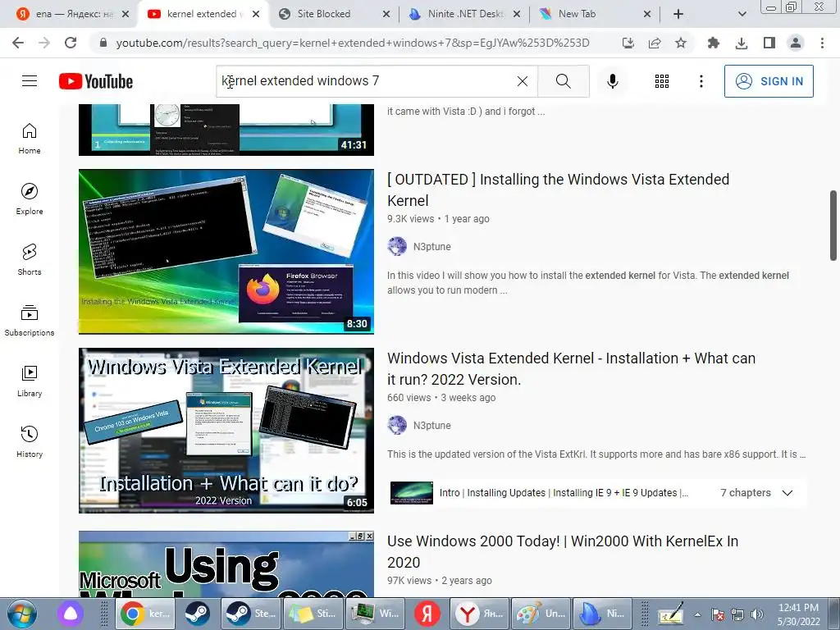The height and width of the screenshot is (630, 840).
Task: Open a new browser tab
Action: click(x=678, y=14)
